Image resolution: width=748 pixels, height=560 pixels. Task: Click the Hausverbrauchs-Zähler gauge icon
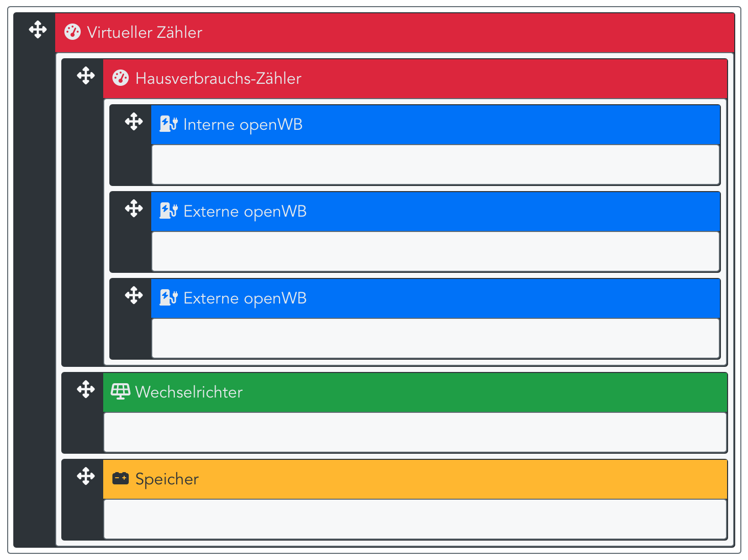(121, 78)
